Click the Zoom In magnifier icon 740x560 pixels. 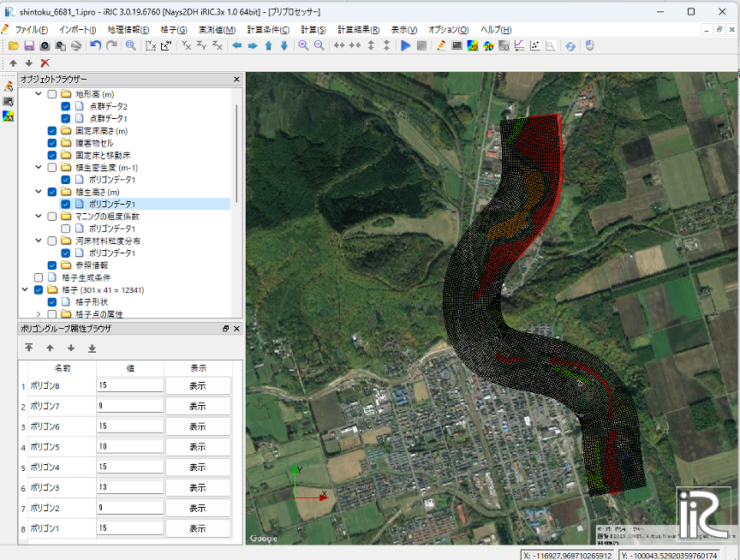coord(303,45)
